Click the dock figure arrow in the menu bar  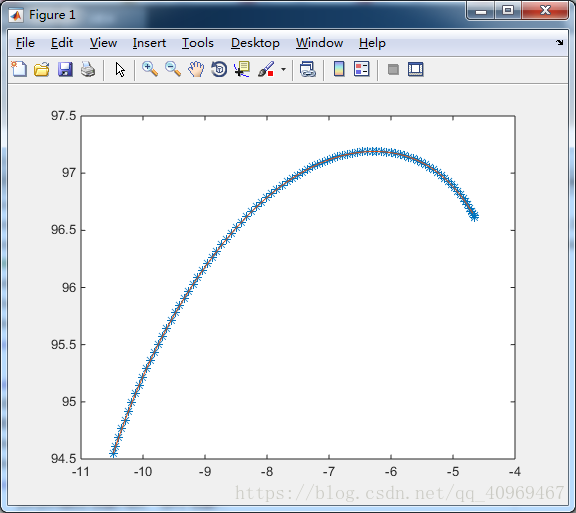pyautogui.click(x=559, y=43)
